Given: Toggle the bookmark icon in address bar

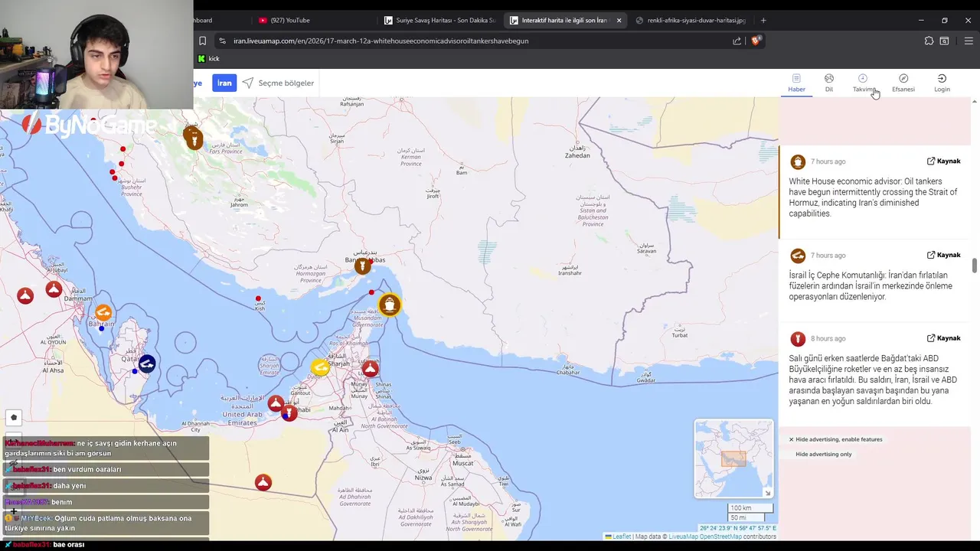Looking at the screenshot, I should 202,41.
